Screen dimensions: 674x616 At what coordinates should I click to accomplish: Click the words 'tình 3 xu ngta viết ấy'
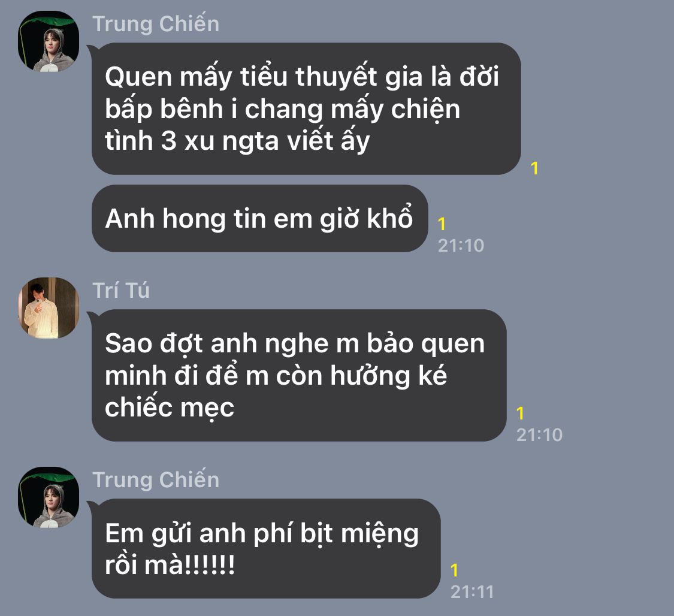click(x=237, y=141)
